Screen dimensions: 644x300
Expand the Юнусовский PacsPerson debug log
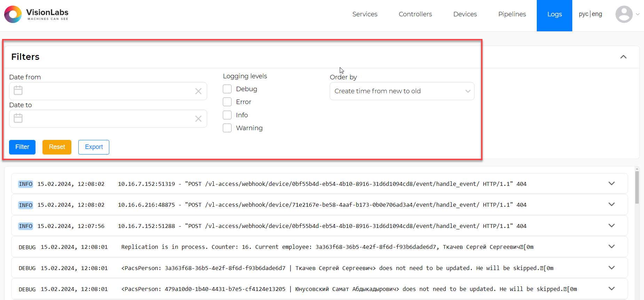click(612, 289)
